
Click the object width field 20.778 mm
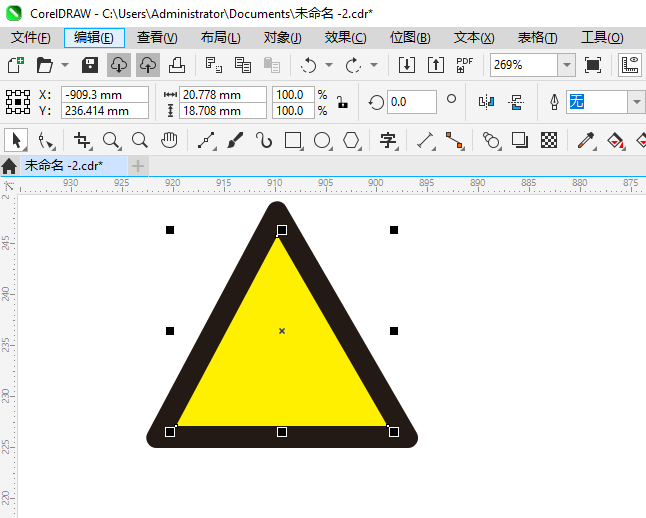pos(223,95)
